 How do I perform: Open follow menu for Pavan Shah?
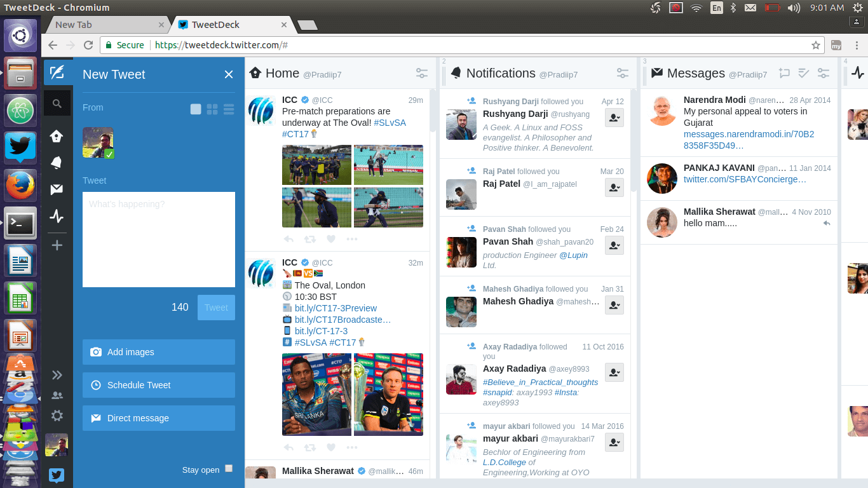tap(614, 245)
